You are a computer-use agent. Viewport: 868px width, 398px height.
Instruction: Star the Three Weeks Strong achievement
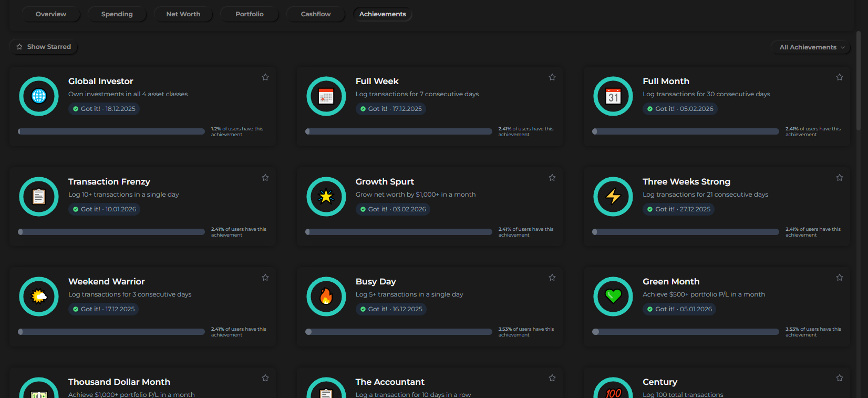click(x=840, y=178)
